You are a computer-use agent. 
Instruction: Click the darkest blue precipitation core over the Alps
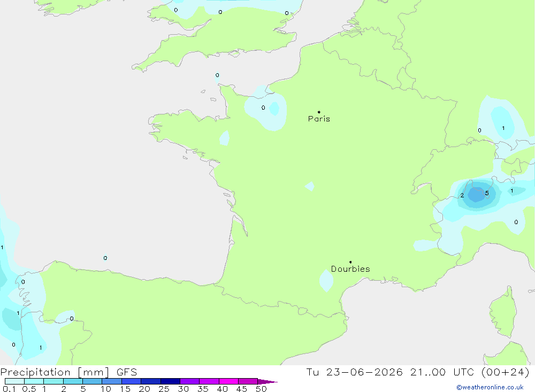pos(476,195)
